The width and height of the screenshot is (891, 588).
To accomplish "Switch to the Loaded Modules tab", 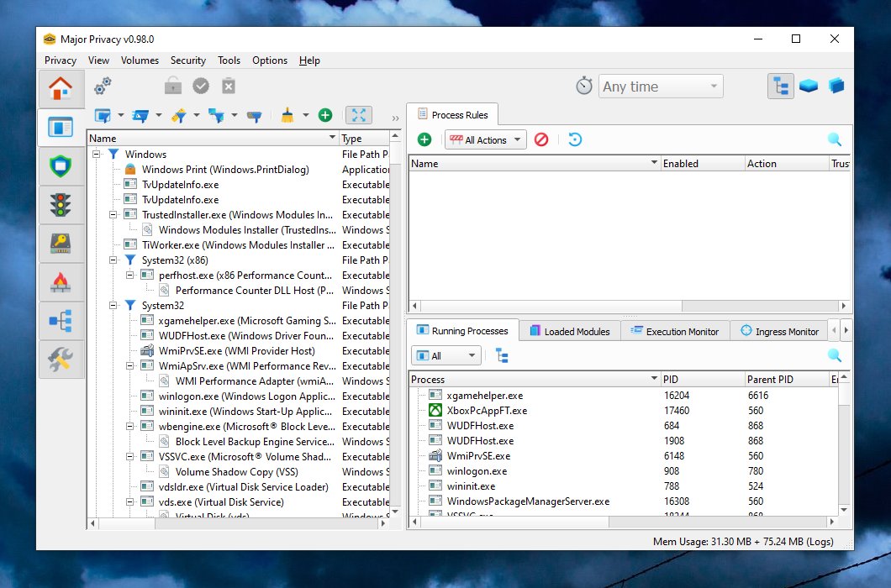I will 569,331.
